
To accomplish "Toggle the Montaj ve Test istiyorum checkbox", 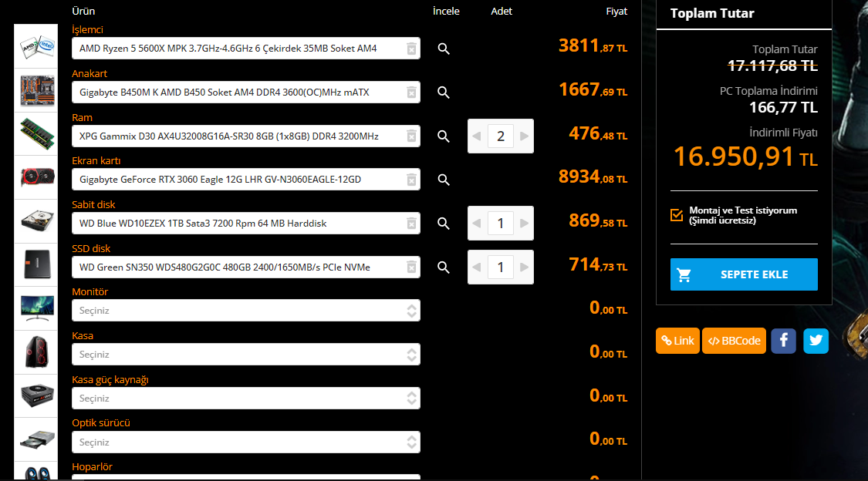I will point(677,215).
